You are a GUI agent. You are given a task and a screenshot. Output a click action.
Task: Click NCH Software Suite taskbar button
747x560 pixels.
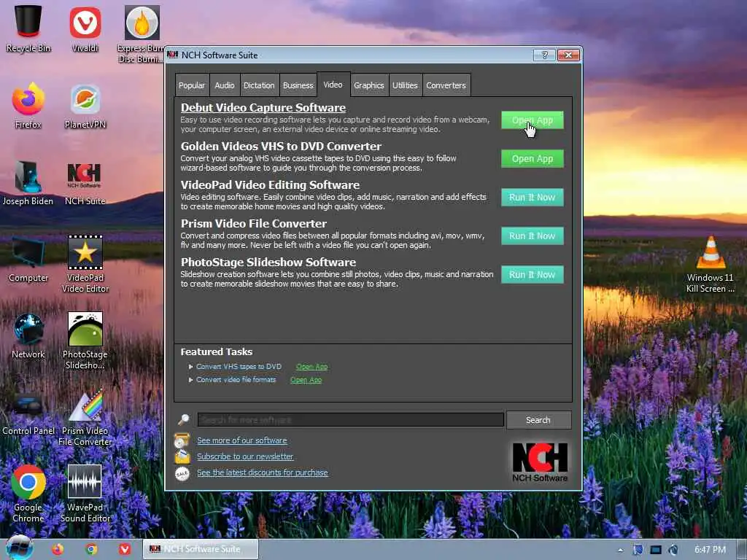[201, 549]
